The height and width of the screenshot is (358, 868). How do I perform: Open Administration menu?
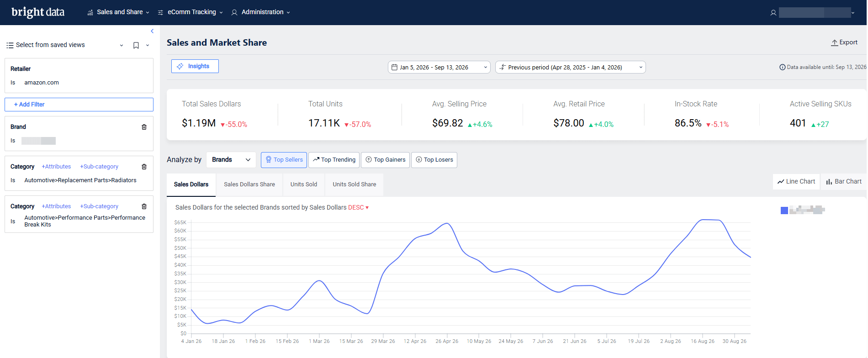pyautogui.click(x=260, y=12)
